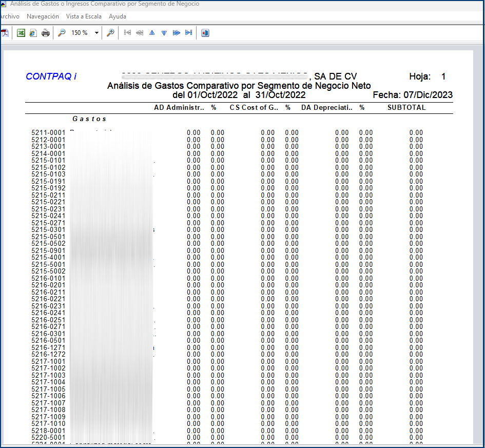The width and height of the screenshot is (485, 448).
Task: Select account code 5215-0301
Action: tap(49, 230)
